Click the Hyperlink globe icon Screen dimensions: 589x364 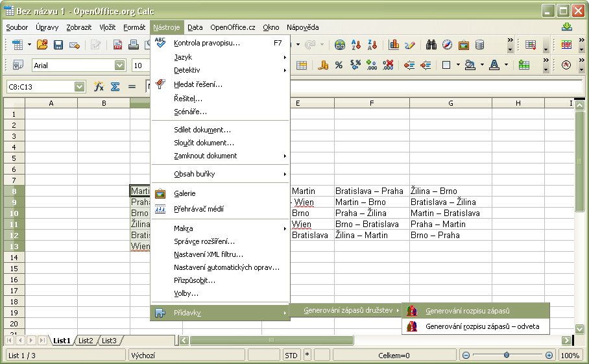click(x=340, y=45)
